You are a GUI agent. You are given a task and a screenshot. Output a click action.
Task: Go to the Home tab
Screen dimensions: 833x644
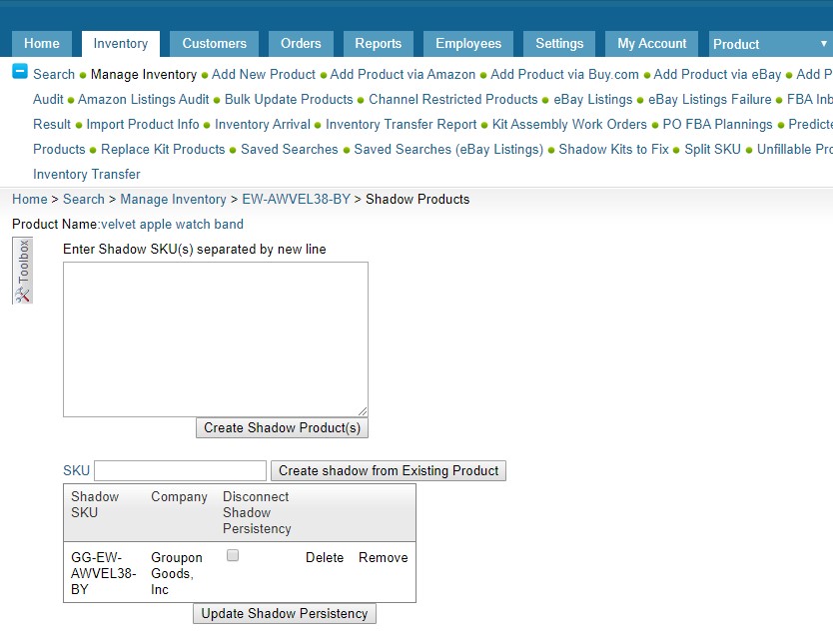41,44
